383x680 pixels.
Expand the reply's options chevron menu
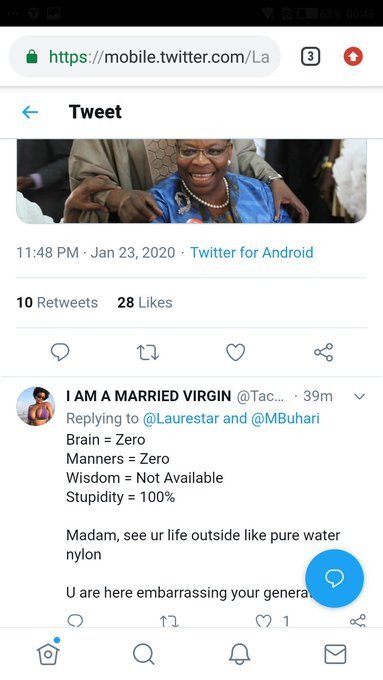pyautogui.click(x=360, y=396)
